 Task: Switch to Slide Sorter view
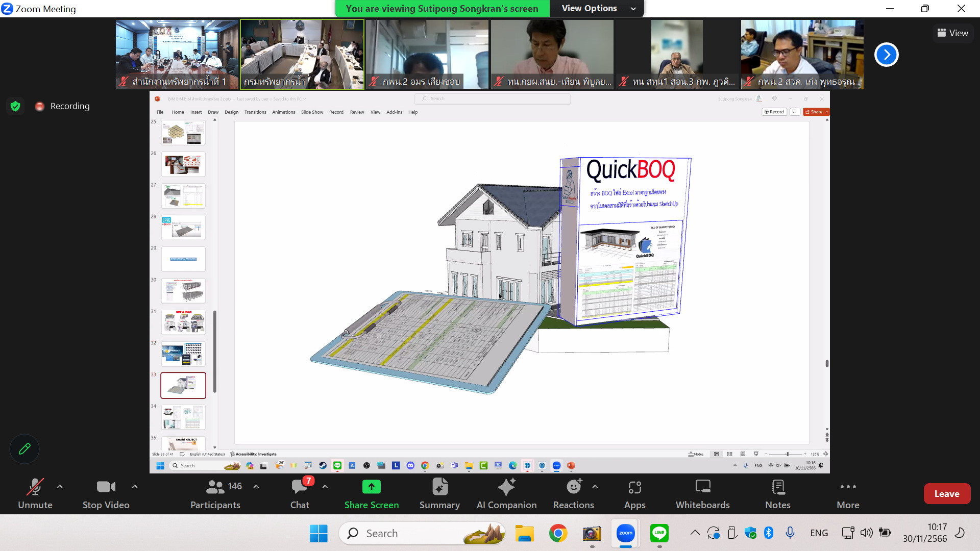(730, 454)
